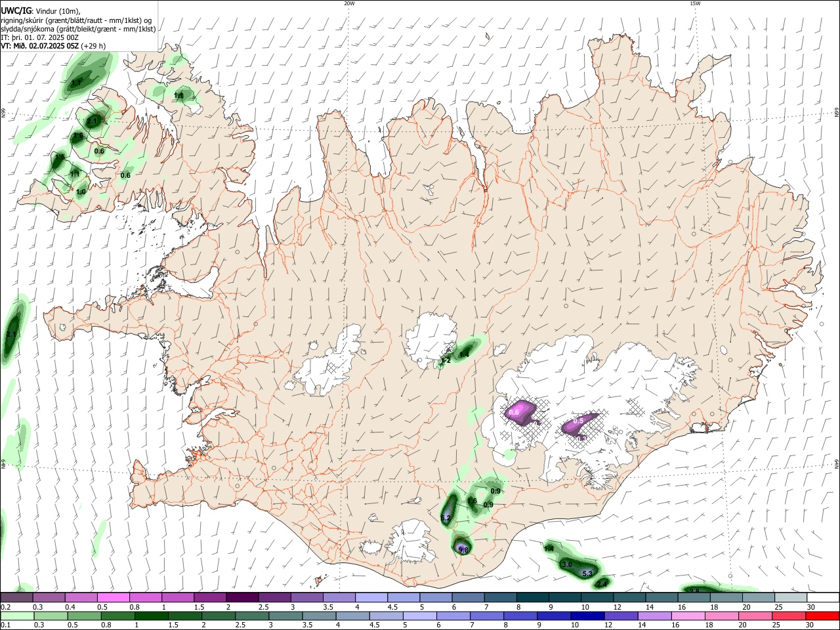Image resolution: width=840 pixels, height=630 pixels.
Task: Click the dark purple swatch labeled 2 in top legend
Action: pos(241,597)
